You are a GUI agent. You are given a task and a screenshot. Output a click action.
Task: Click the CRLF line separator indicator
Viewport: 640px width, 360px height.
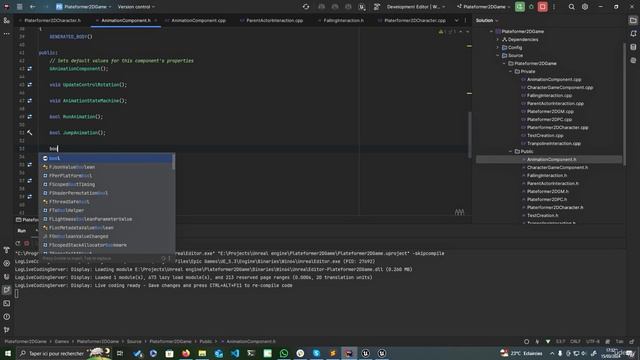[575, 341]
